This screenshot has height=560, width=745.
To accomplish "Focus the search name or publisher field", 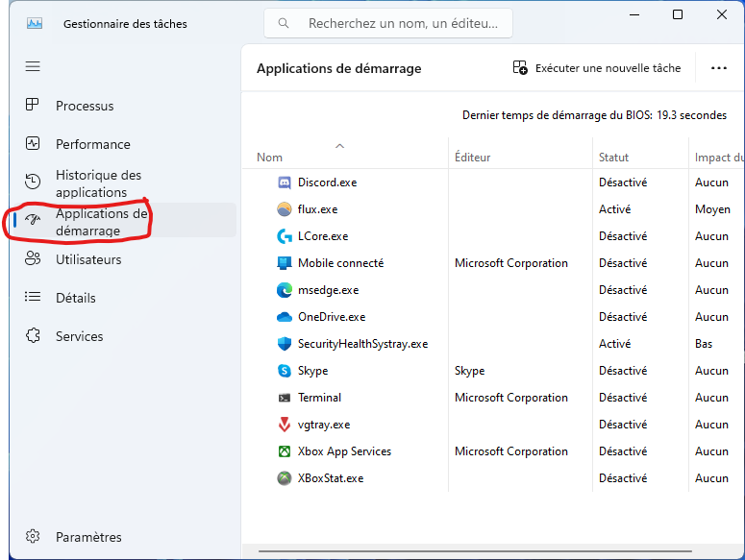I will click(388, 23).
